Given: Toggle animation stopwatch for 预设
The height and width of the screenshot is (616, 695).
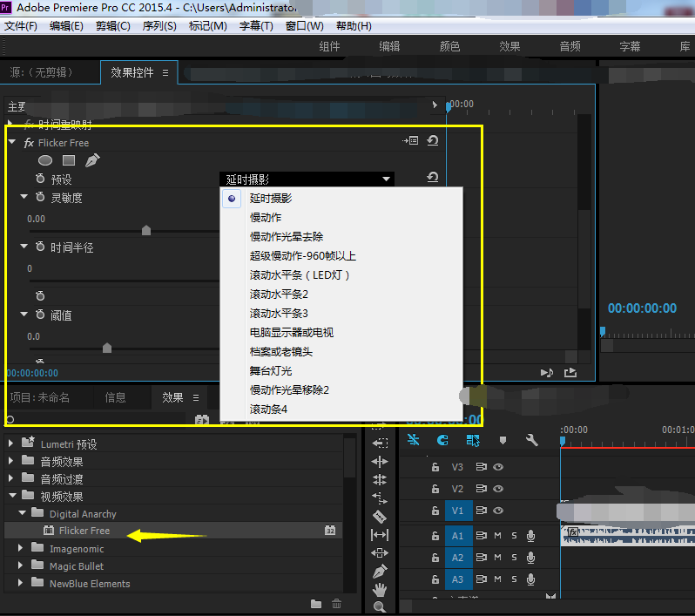Looking at the screenshot, I should [x=40, y=179].
